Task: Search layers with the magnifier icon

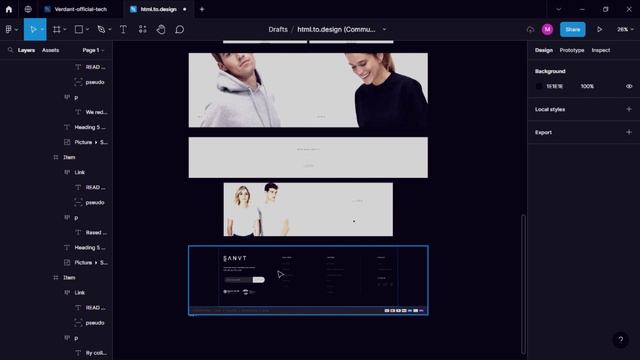Action: point(10,50)
